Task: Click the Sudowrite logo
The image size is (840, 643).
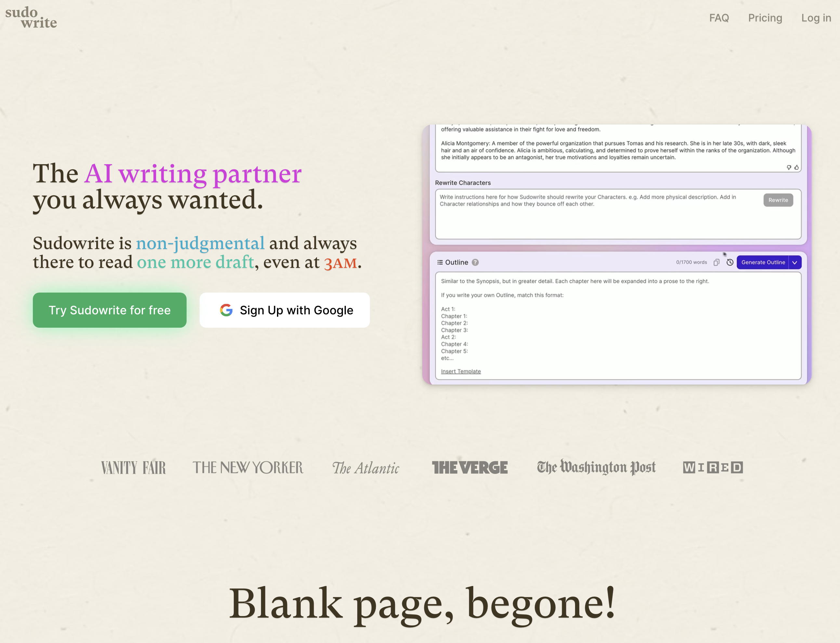Action: pos(31,18)
